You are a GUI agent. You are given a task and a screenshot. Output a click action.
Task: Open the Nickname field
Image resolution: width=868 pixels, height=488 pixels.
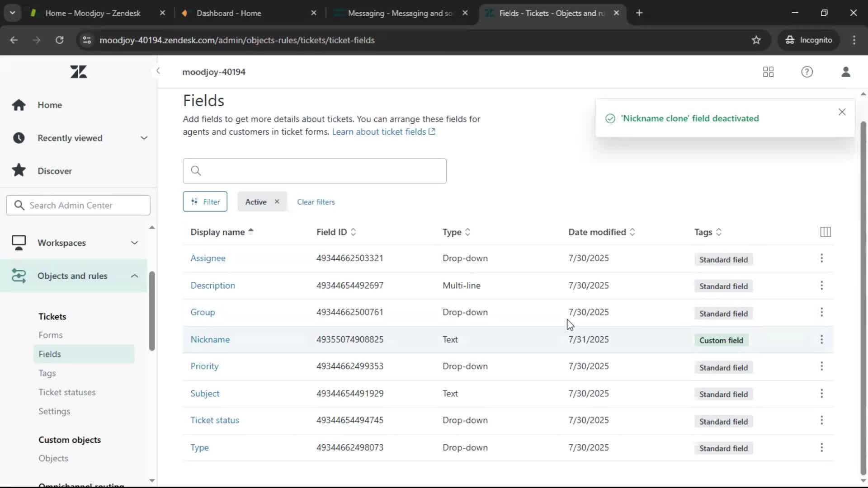(x=210, y=339)
